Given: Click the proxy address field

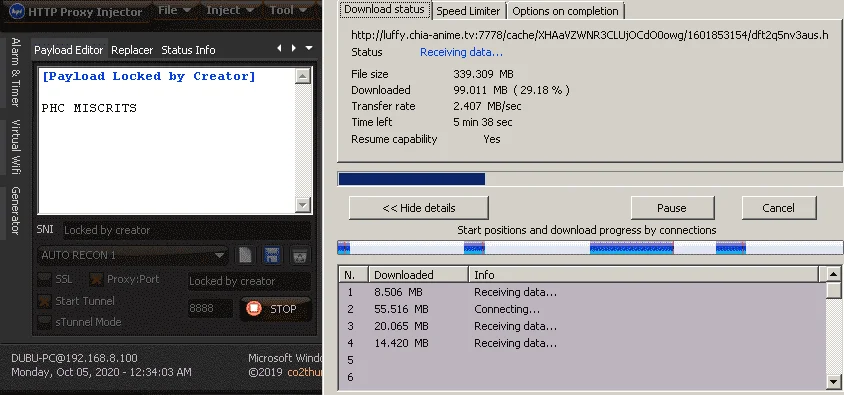Looking at the screenshot, I should pos(249,281).
